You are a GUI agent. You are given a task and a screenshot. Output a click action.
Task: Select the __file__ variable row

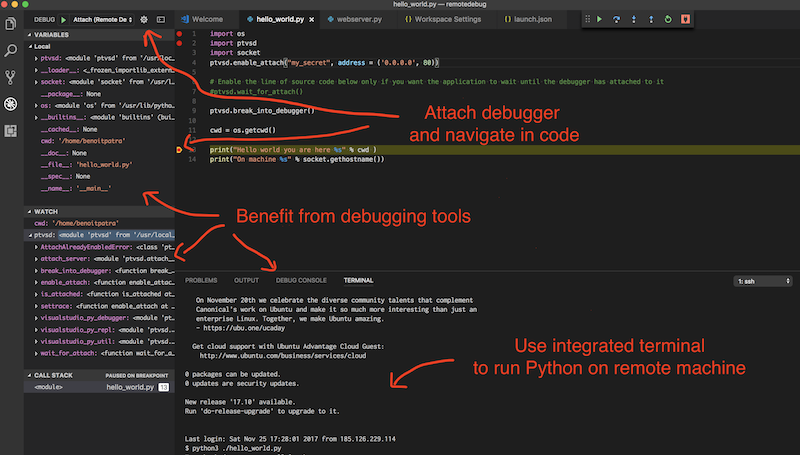coord(99,165)
